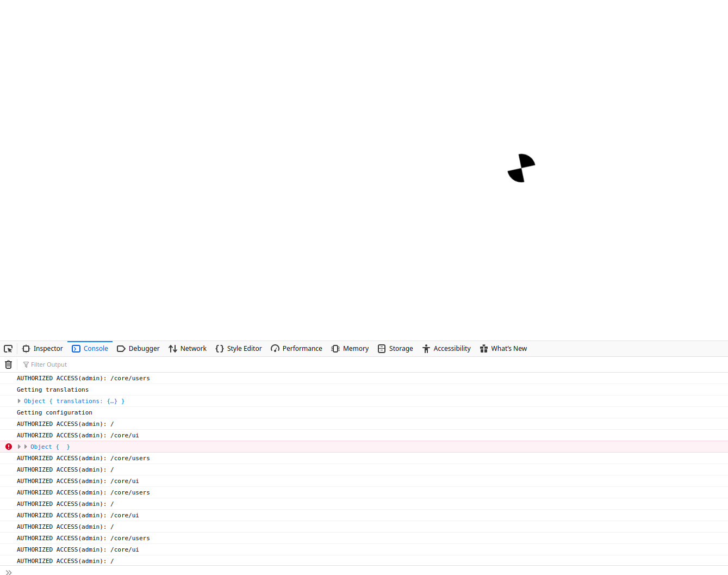
Task: Click the loading spinner in the page
Action: 521,168
